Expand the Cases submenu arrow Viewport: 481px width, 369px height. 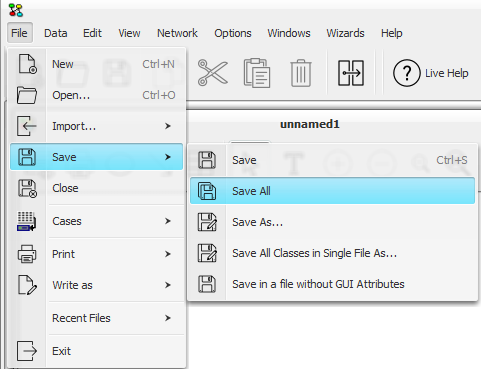(168, 221)
